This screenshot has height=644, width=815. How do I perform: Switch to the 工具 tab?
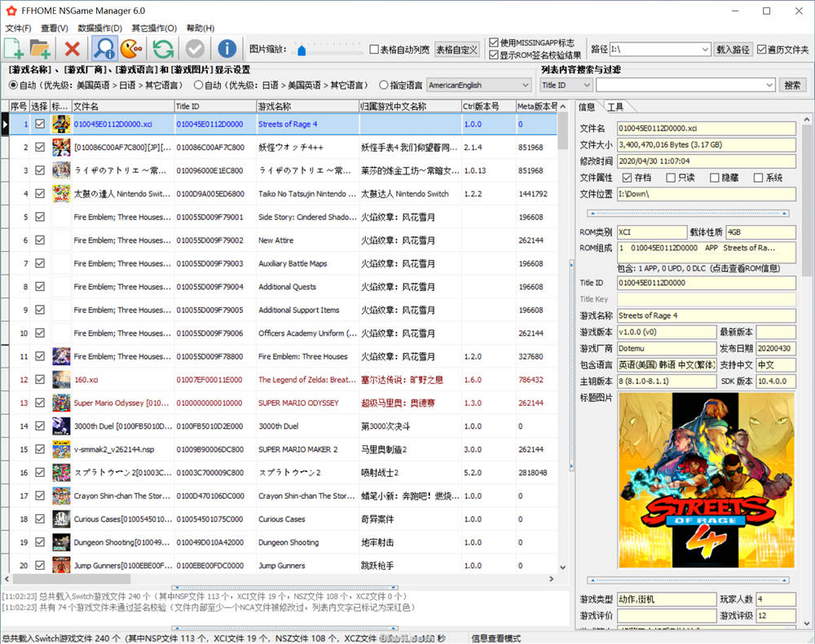click(615, 107)
